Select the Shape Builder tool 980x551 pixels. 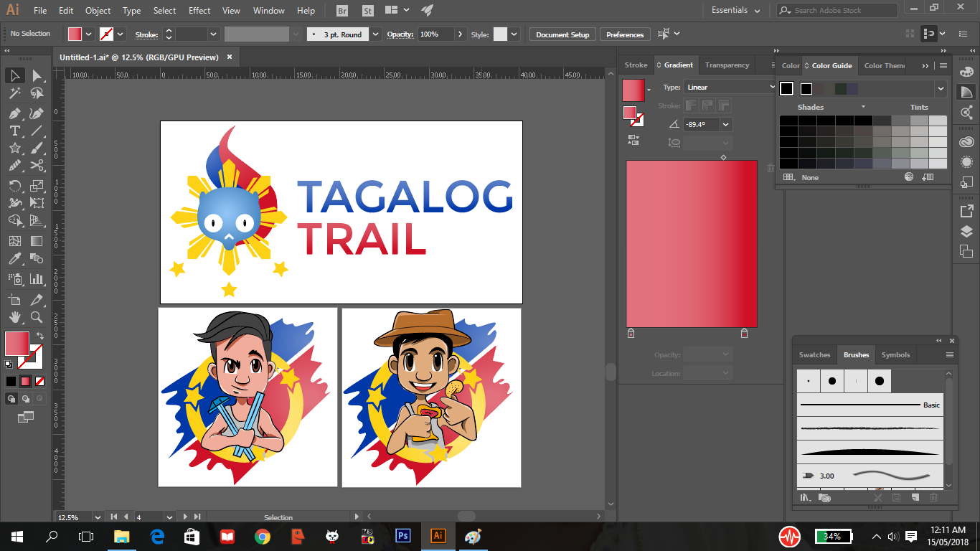14,221
